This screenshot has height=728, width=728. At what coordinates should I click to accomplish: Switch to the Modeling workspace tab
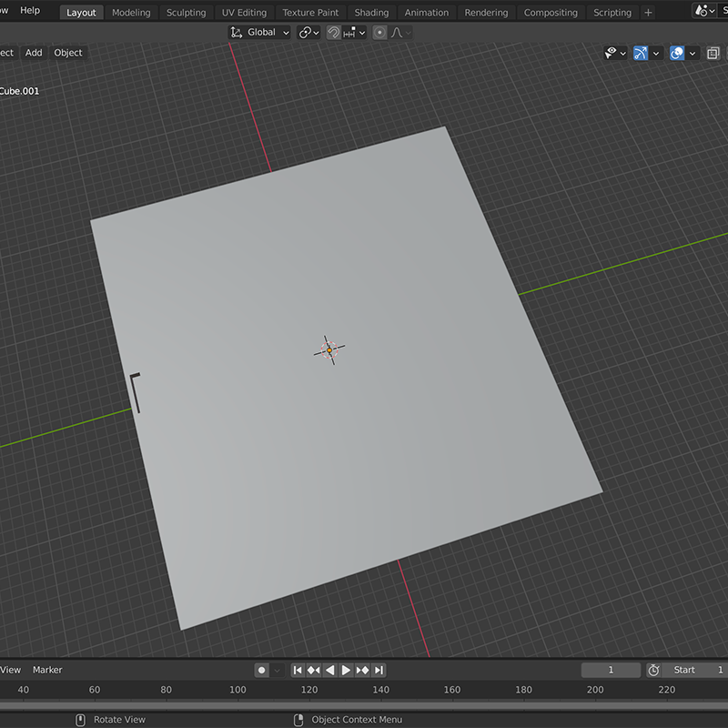131,12
